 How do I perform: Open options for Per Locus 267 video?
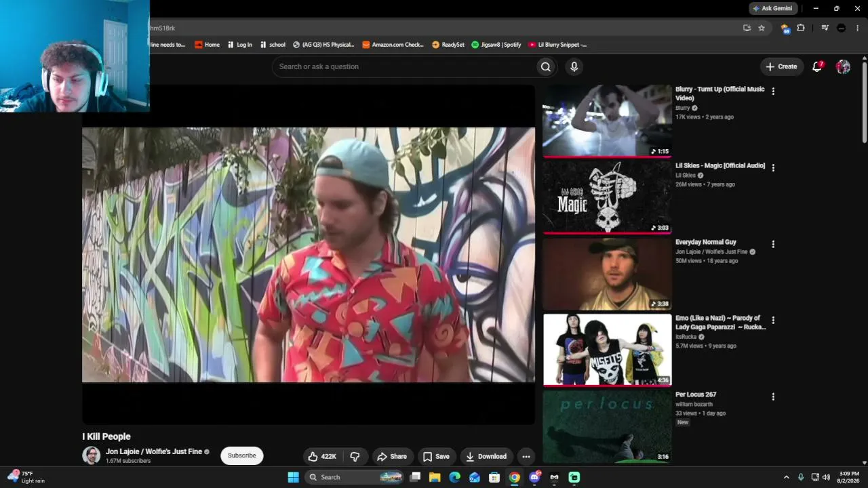click(x=773, y=396)
